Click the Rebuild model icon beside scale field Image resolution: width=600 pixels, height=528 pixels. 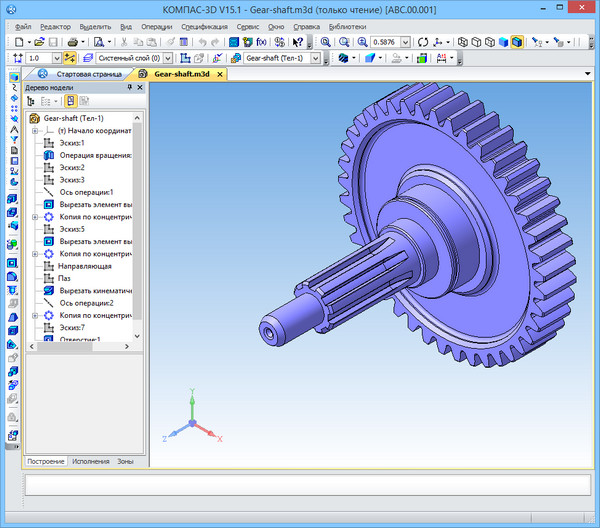tap(422, 42)
